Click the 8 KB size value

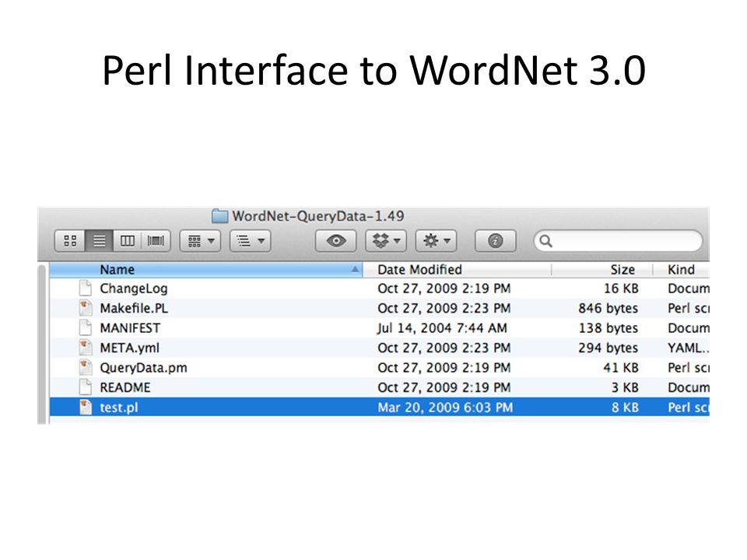coord(625,408)
